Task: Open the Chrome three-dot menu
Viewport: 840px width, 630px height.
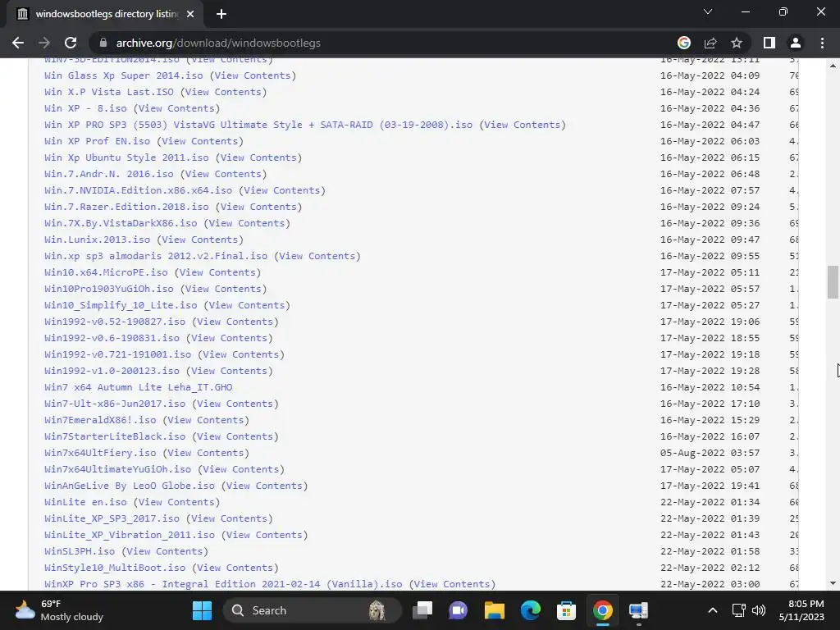Action: click(822, 43)
